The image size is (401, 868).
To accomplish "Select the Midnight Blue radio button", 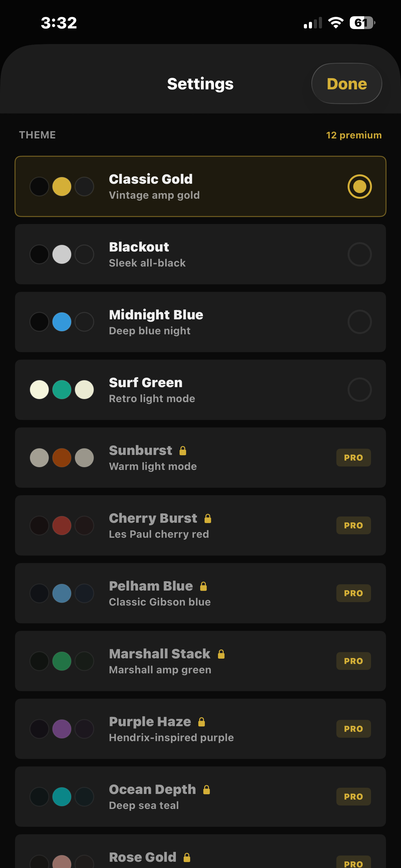I will 359,322.
